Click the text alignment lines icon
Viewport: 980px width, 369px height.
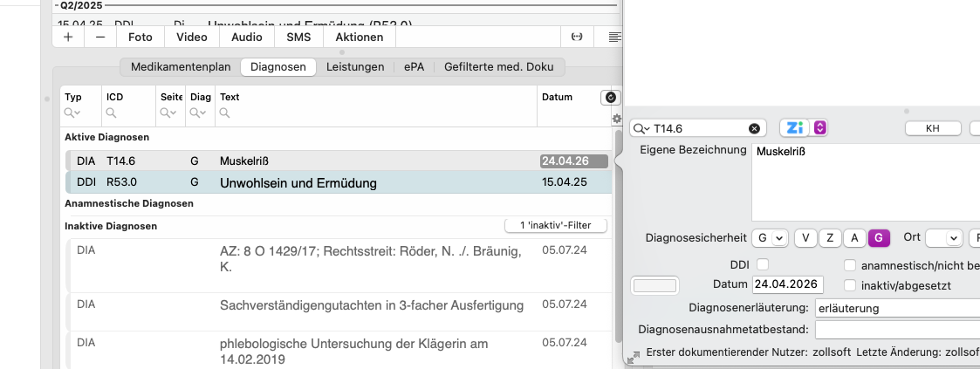615,37
